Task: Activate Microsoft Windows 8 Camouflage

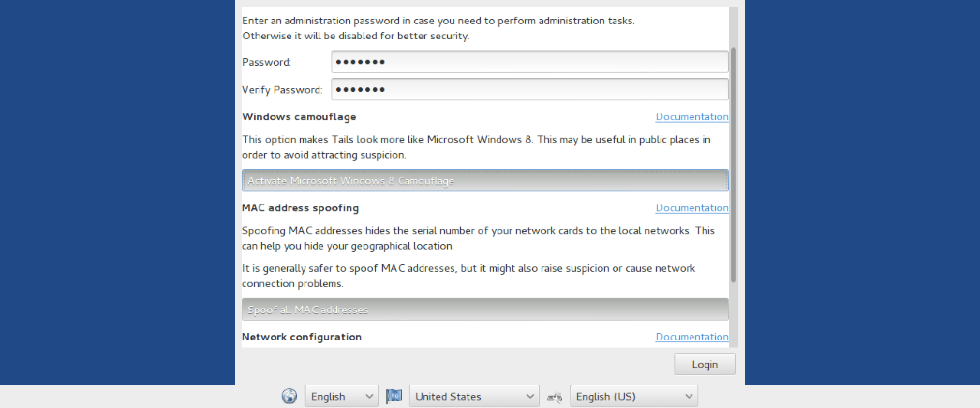Action: (x=485, y=181)
